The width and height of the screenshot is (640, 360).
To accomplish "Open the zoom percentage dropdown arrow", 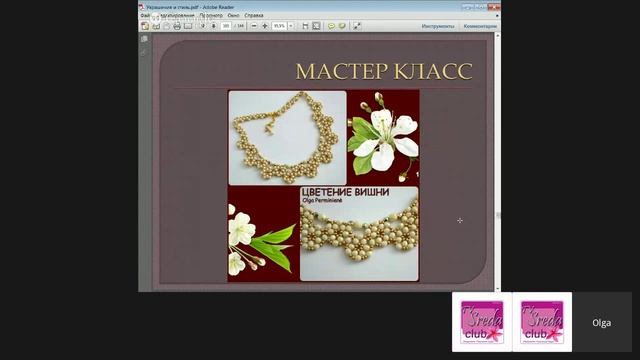I will click(x=291, y=26).
